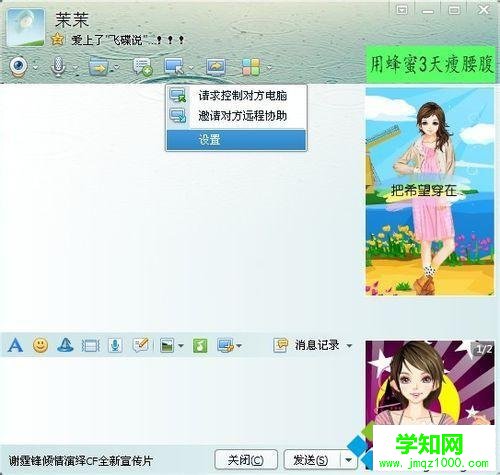Viewport: 500px width, 475px height.
Task: Minimize the chat window
Action: 427,11
